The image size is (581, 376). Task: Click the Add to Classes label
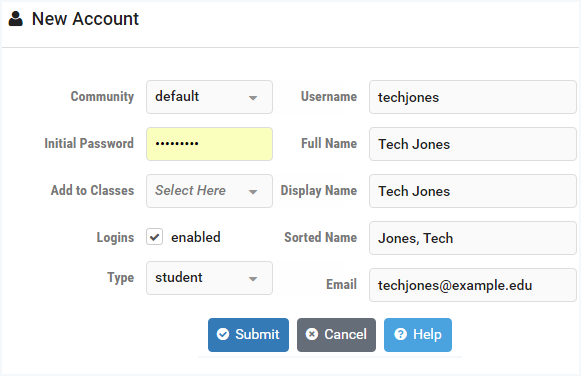[93, 190]
